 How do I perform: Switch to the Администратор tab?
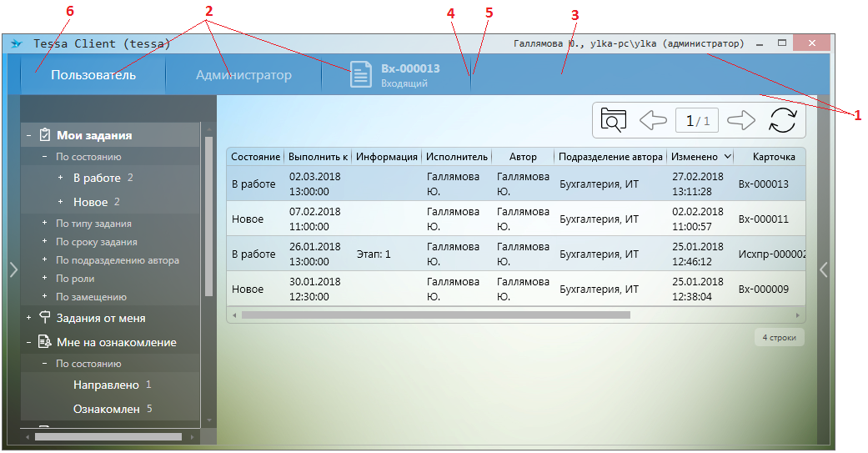pos(243,75)
